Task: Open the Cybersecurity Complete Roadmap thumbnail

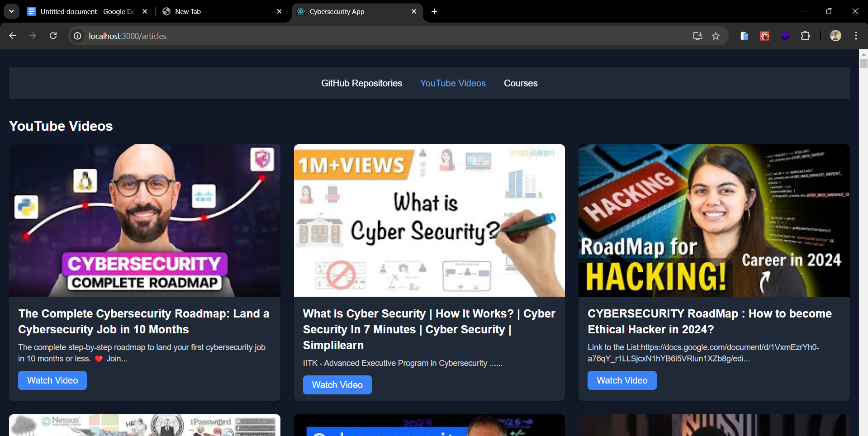Action: tap(145, 220)
